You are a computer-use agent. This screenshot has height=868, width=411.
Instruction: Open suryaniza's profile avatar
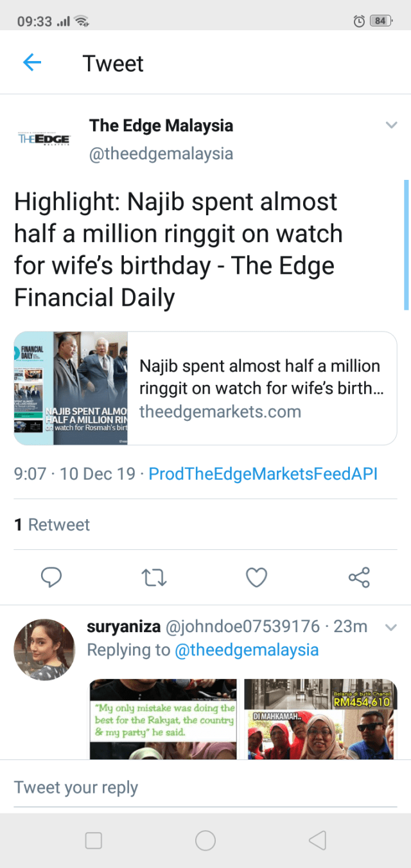(x=44, y=650)
